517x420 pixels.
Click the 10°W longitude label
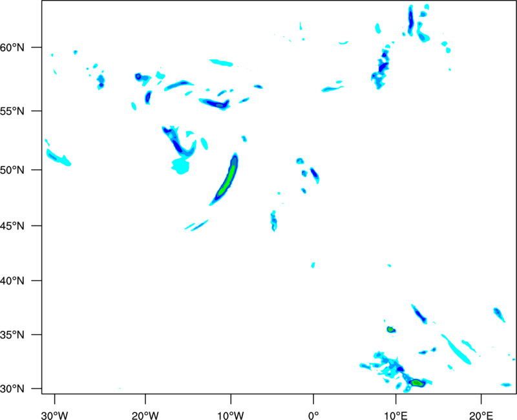231,415
